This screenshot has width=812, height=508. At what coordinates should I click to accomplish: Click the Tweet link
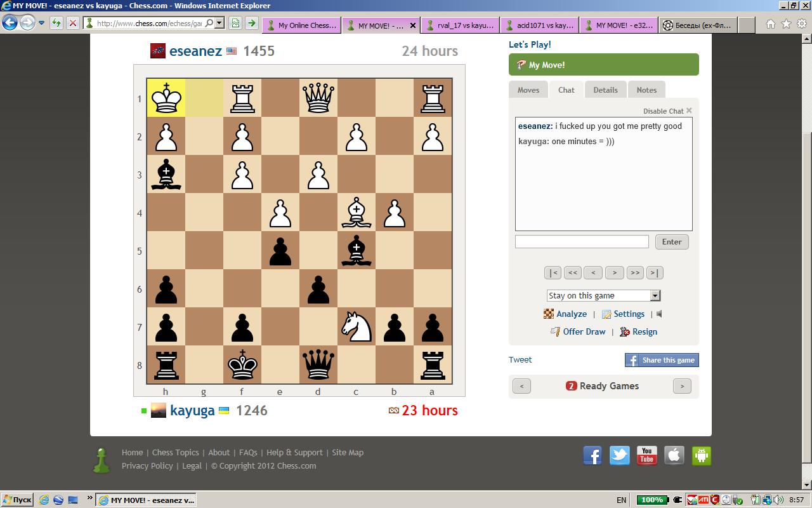(520, 359)
